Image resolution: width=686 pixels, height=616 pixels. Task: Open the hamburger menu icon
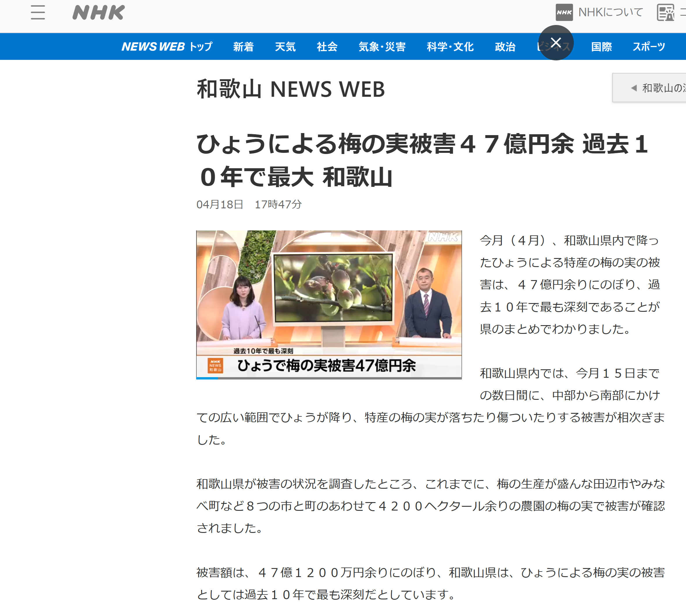pos(37,12)
